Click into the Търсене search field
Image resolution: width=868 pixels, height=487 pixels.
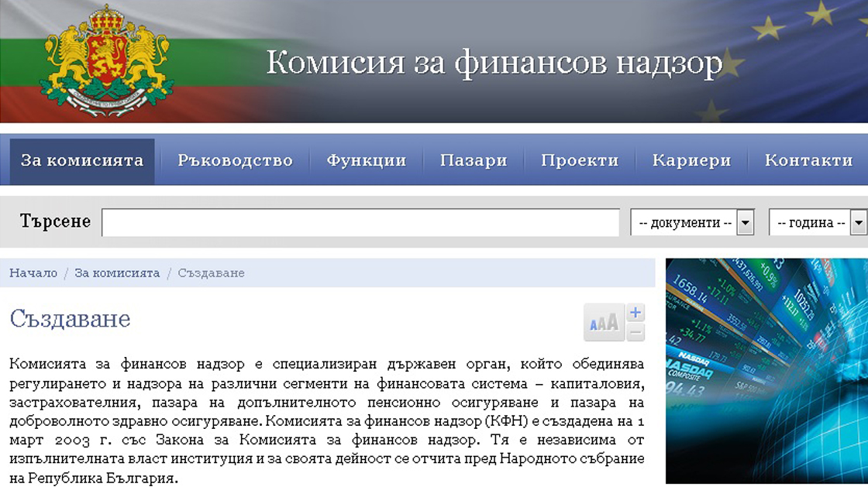pyautogui.click(x=360, y=222)
